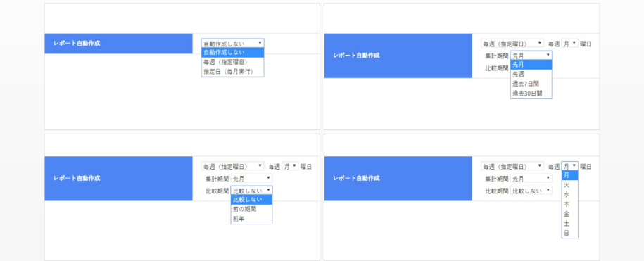Choose 過去7日間 as the aggregation period
Viewport: 644px width, 261px height.
(x=531, y=84)
